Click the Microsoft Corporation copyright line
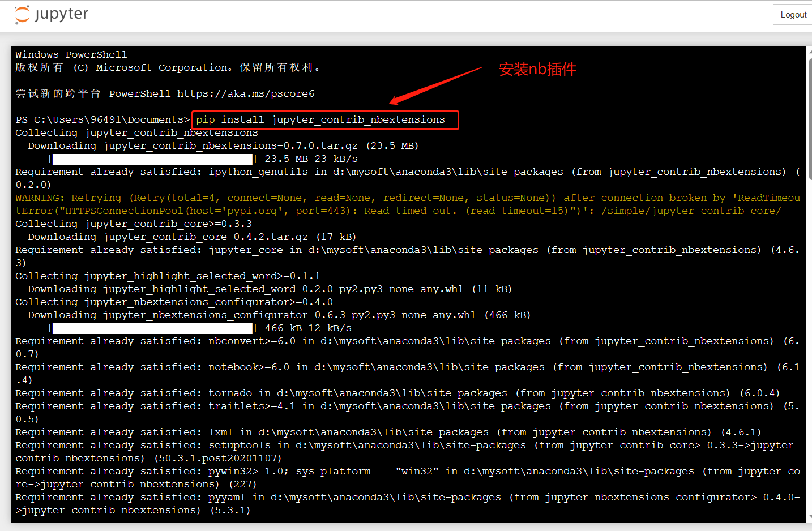This screenshot has height=531, width=812. pyautogui.click(x=168, y=67)
